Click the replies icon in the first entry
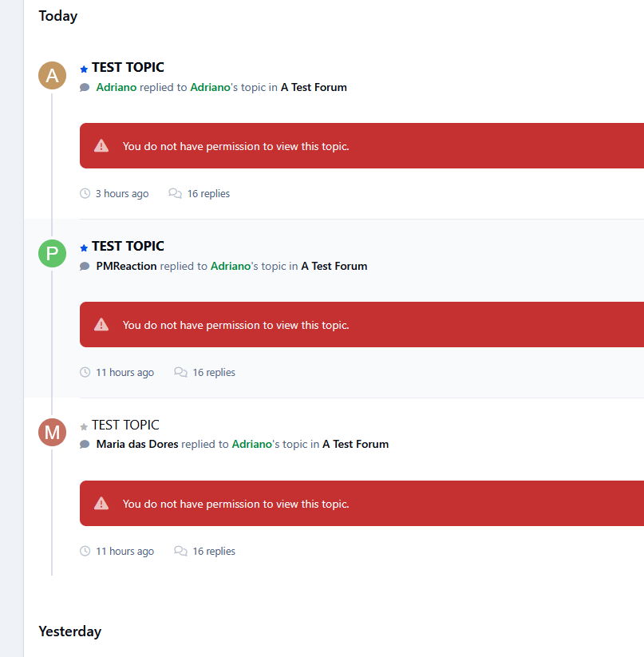This screenshot has height=657, width=644. point(175,193)
